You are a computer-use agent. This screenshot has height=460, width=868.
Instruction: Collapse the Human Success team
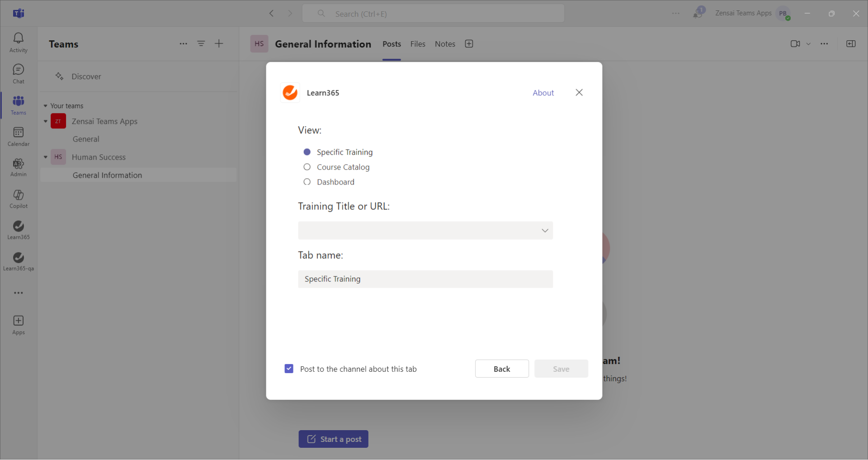point(46,157)
